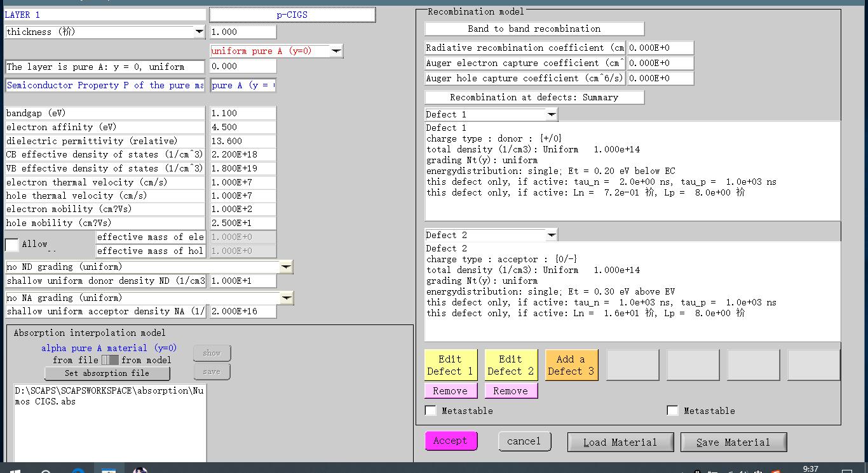Click the p-CIGS layer name field
The image size is (868, 473).
pyautogui.click(x=292, y=15)
